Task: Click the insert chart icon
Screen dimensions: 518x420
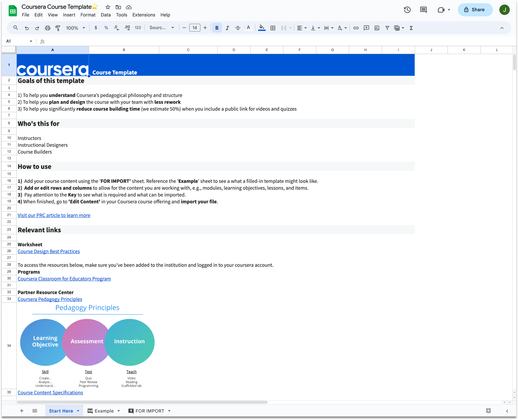Action: (377, 28)
